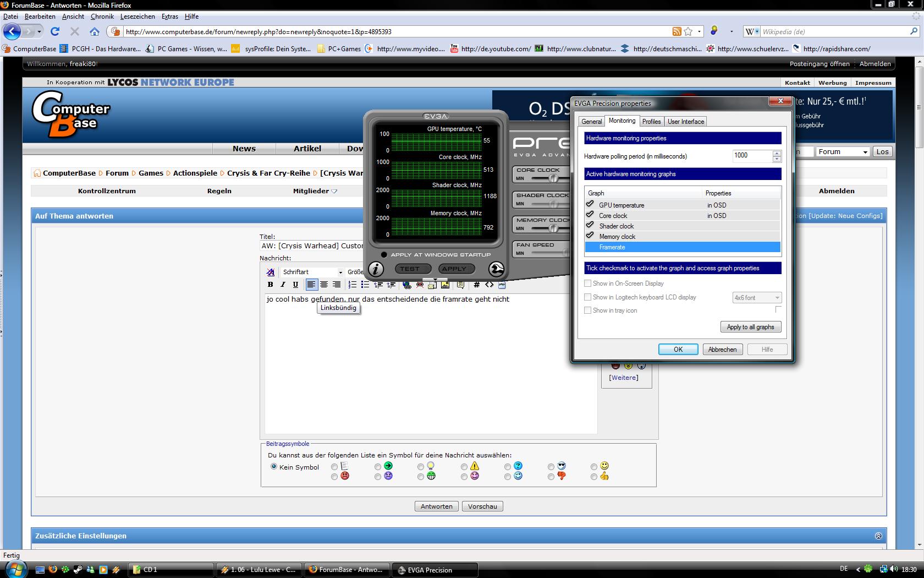This screenshot has width=924, height=578.
Task: Insert PHP code tags
Action: 502,285
